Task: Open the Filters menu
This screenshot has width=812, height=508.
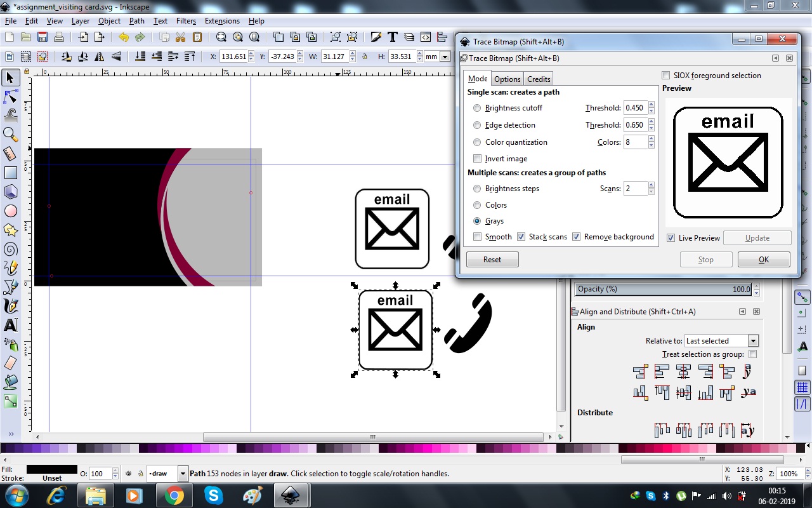Action: [x=186, y=21]
